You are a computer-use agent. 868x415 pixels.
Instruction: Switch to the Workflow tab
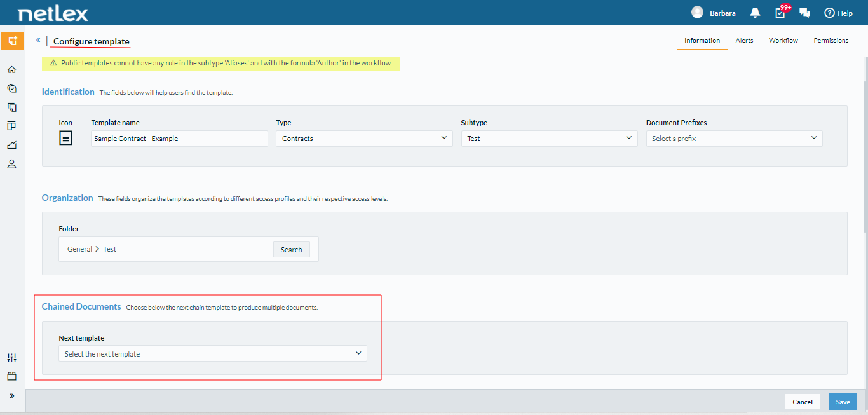click(783, 41)
